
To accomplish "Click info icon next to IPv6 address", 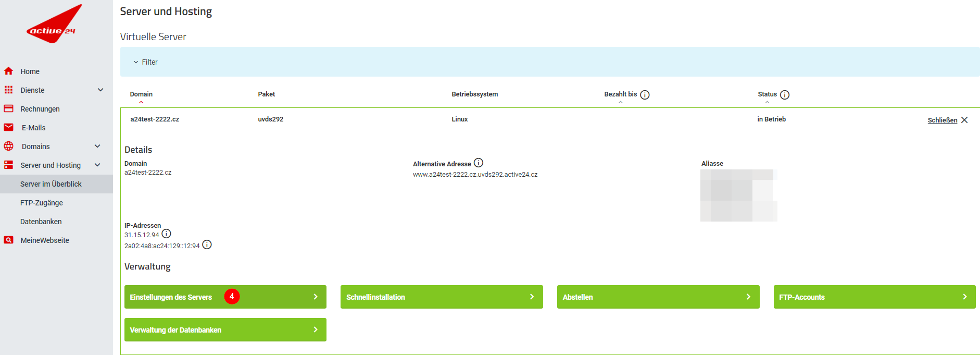I will pyautogui.click(x=207, y=245).
